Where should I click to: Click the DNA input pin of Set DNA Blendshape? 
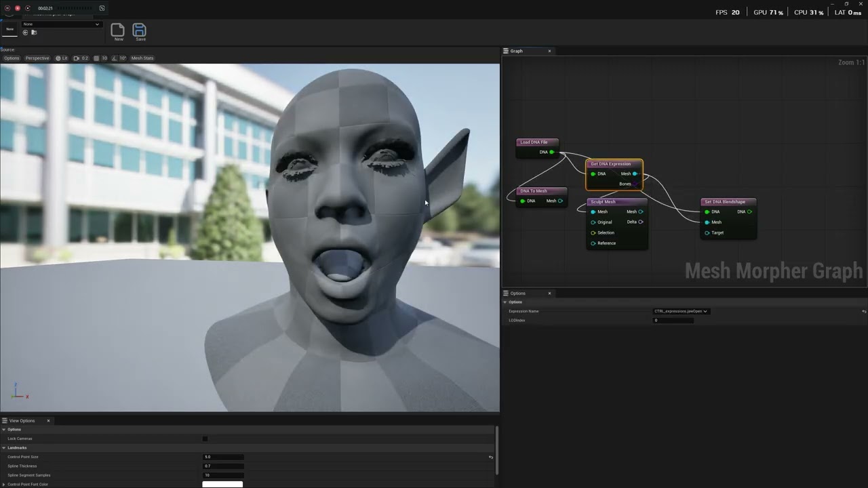pyautogui.click(x=707, y=212)
